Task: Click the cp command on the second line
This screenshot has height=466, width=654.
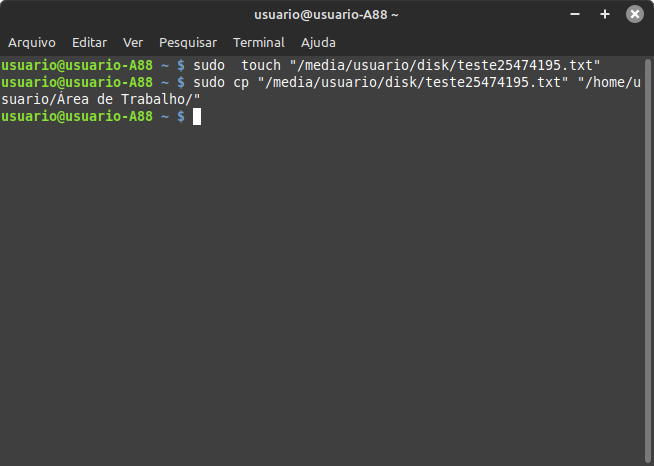Action: 241,83
